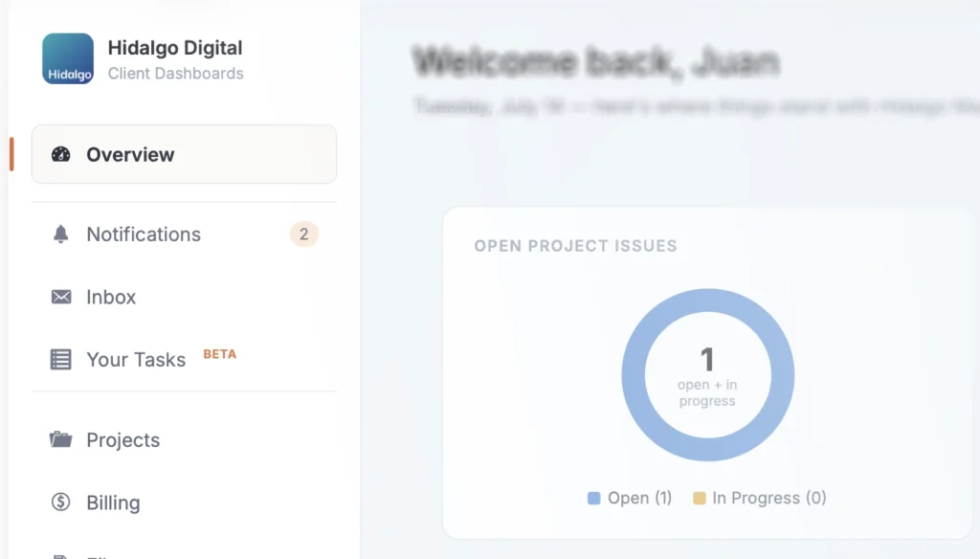Click the Client Dashboards subtitle
This screenshot has width=980, height=559.
pos(176,73)
